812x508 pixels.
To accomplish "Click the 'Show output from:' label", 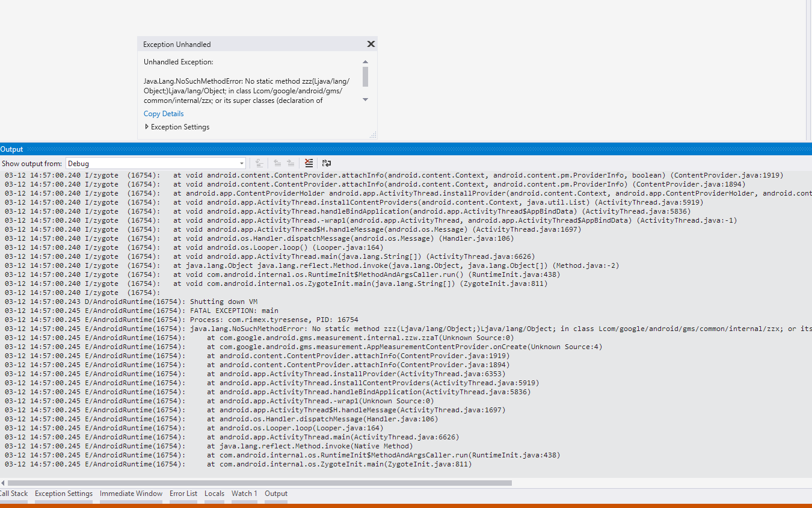I will (32, 163).
